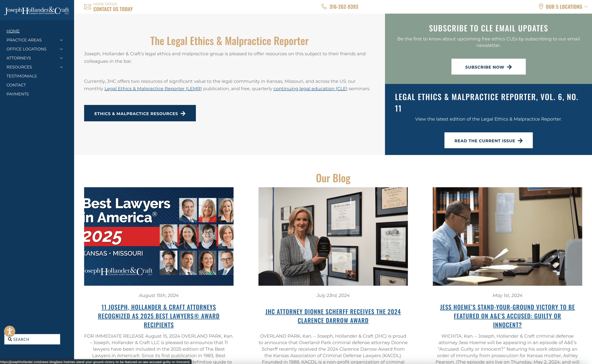
Task: Select the Home menu link
Action: (13, 31)
